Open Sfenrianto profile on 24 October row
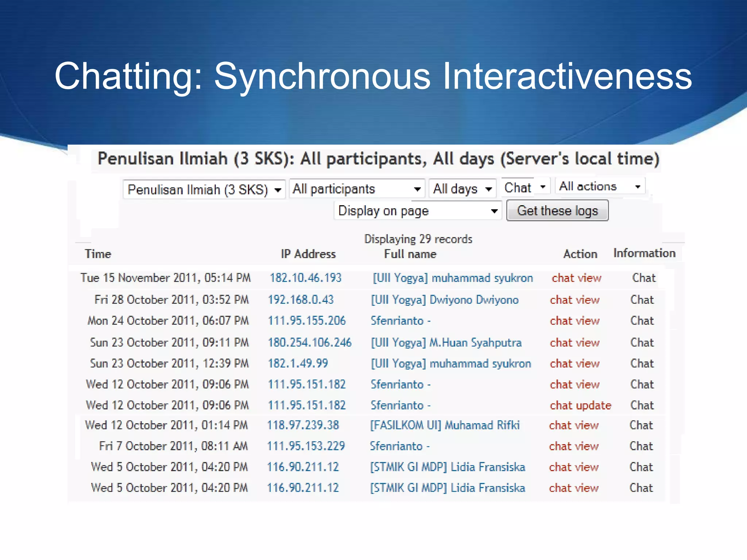Image resolution: width=747 pixels, height=560 pixels. (400, 321)
